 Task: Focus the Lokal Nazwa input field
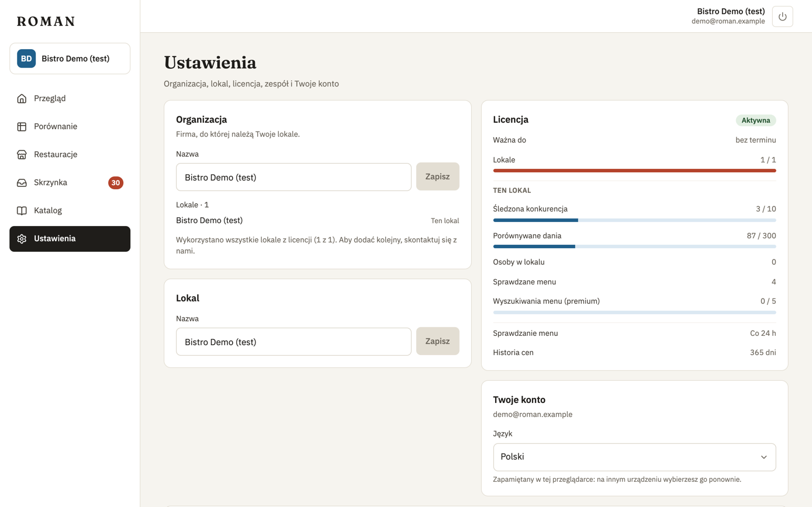[293, 341]
